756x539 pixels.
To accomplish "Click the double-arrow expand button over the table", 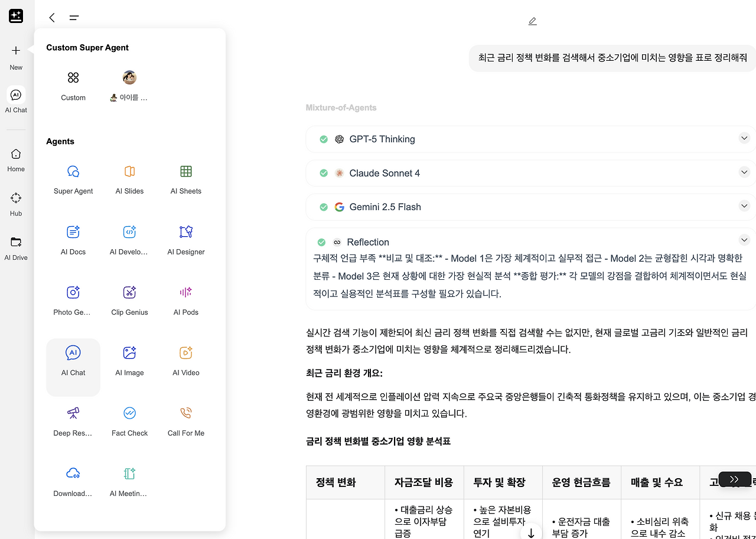I will 734,479.
